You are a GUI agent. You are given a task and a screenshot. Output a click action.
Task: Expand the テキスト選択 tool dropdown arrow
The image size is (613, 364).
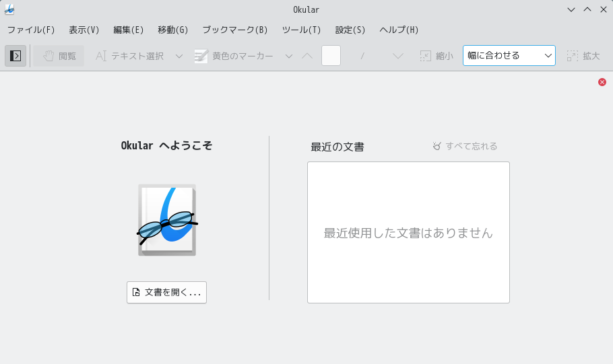point(179,56)
